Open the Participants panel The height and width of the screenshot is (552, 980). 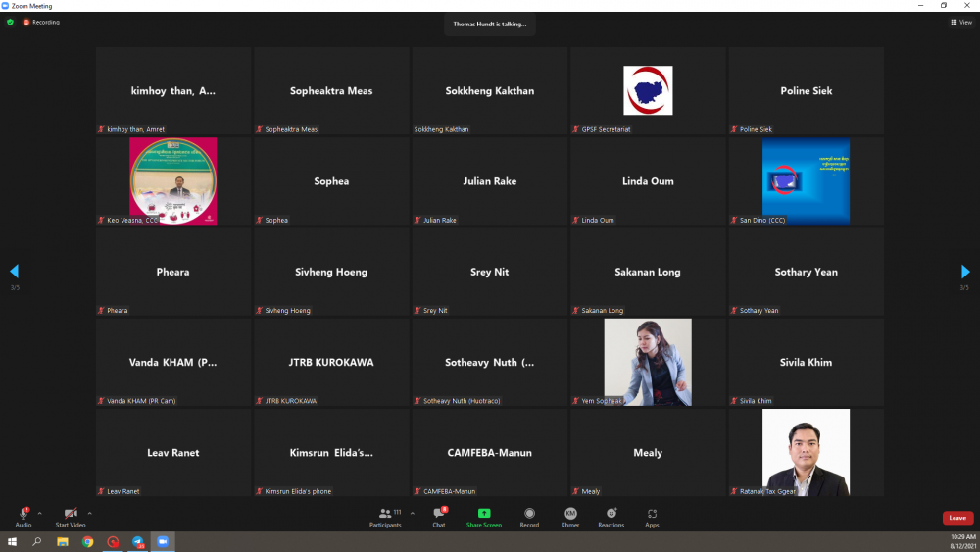click(385, 514)
